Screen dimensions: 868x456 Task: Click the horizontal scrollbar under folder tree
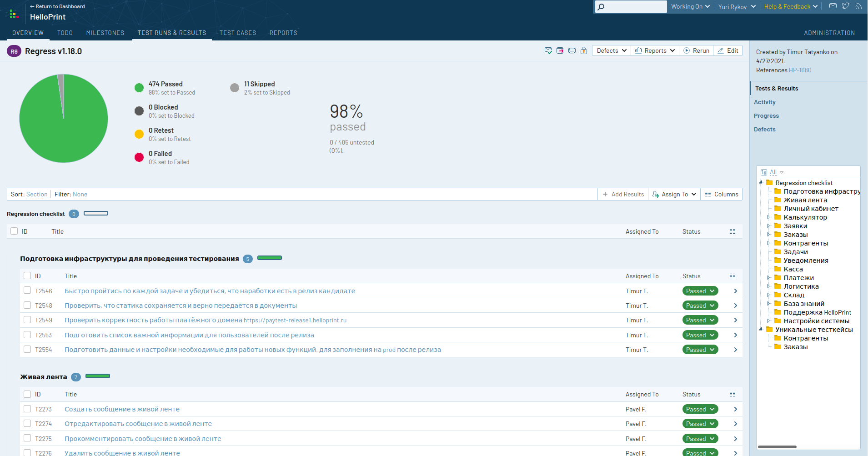tap(777, 447)
